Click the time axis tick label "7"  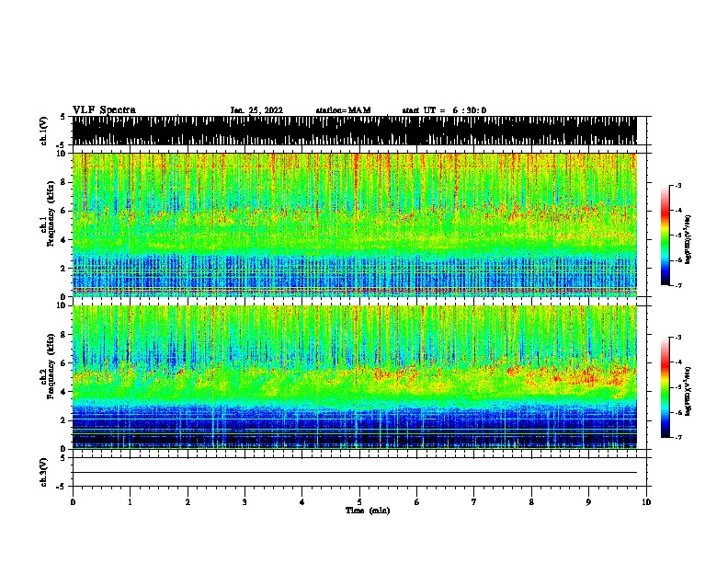(474, 502)
